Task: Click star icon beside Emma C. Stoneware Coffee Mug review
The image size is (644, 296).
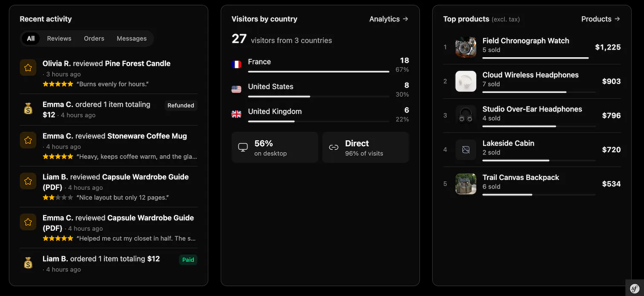Action: pyautogui.click(x=28, y=140)
